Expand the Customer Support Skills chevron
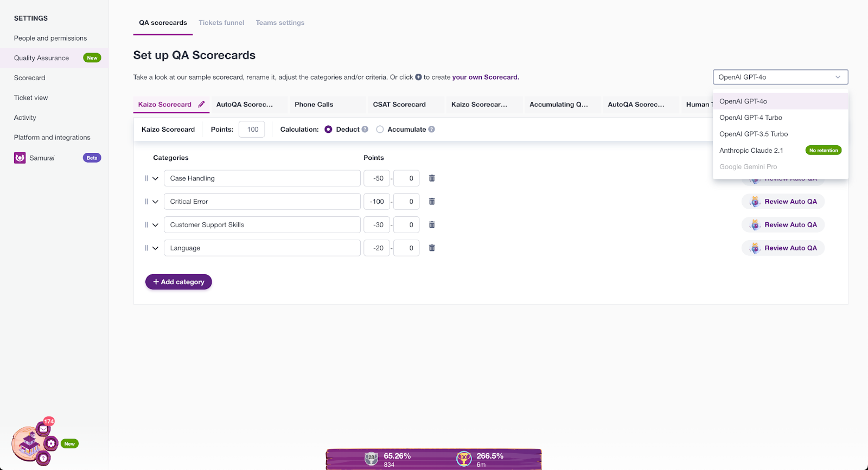The height and width of the screenshot is (470, 868). [x=156, y=225]
